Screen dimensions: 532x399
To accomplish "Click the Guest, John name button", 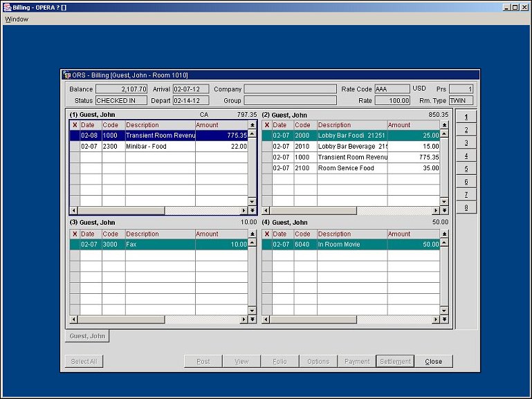I will (x=87, y=336).
